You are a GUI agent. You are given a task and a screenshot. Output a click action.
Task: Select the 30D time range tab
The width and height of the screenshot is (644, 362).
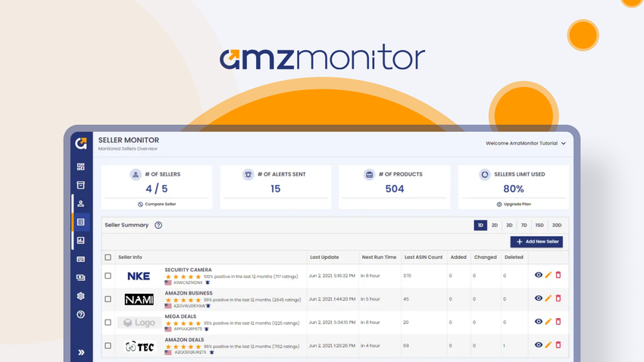(x=557, y=226)
